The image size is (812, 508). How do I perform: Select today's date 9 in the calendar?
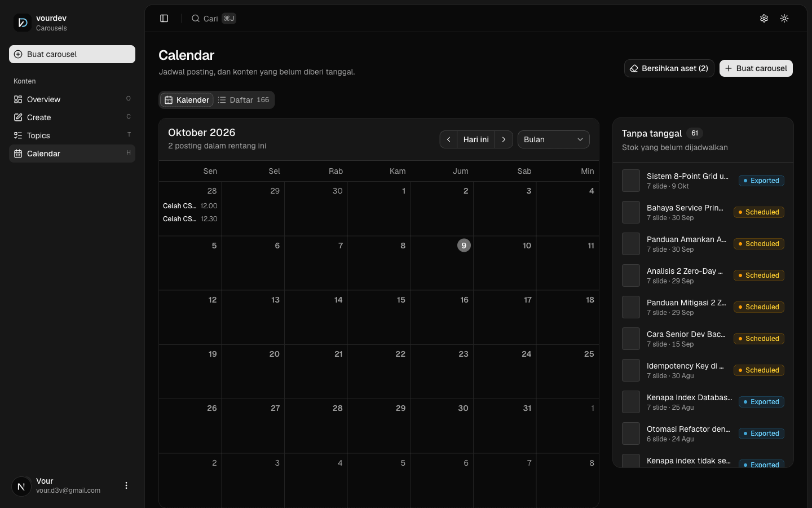[464, 246]
